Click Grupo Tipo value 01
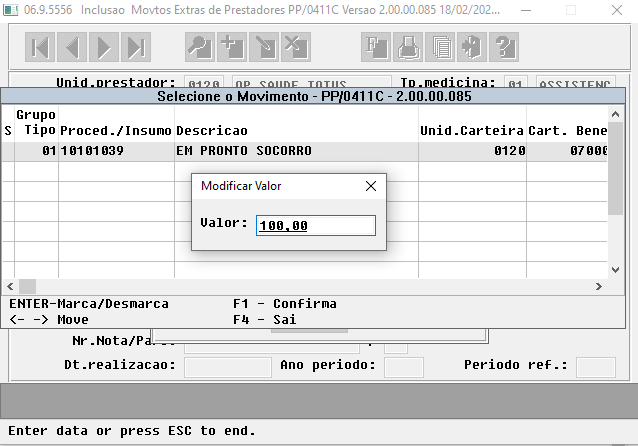Screen dimensions: 638x446 point(36,151)
